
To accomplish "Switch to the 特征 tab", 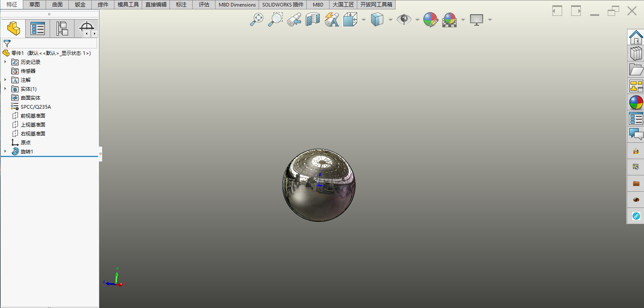I will pyautogui.click(x=12, y=4).
